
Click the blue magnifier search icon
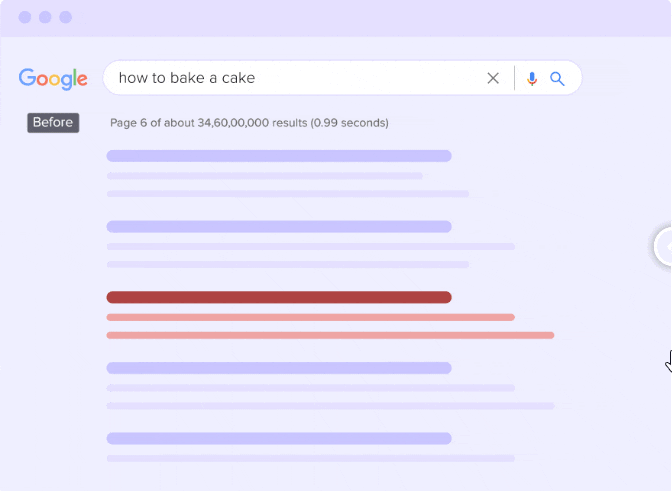pyautogui.click(x=558, y=78)
